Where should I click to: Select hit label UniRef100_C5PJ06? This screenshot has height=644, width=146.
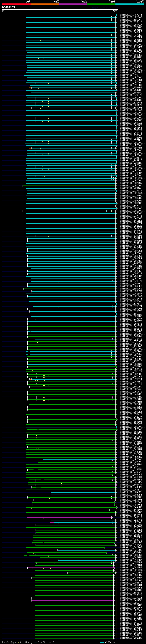[x=131, y=308]
